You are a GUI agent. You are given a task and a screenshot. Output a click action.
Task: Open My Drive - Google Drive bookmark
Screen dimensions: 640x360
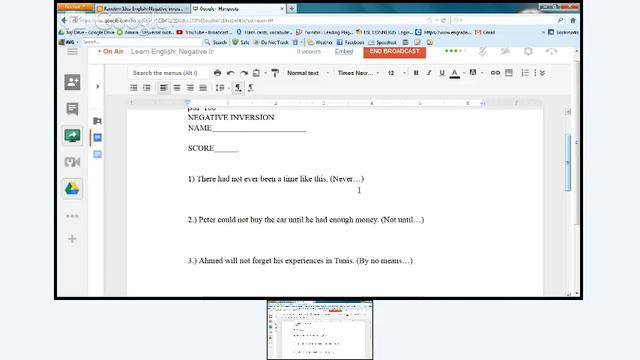[87, 32]
